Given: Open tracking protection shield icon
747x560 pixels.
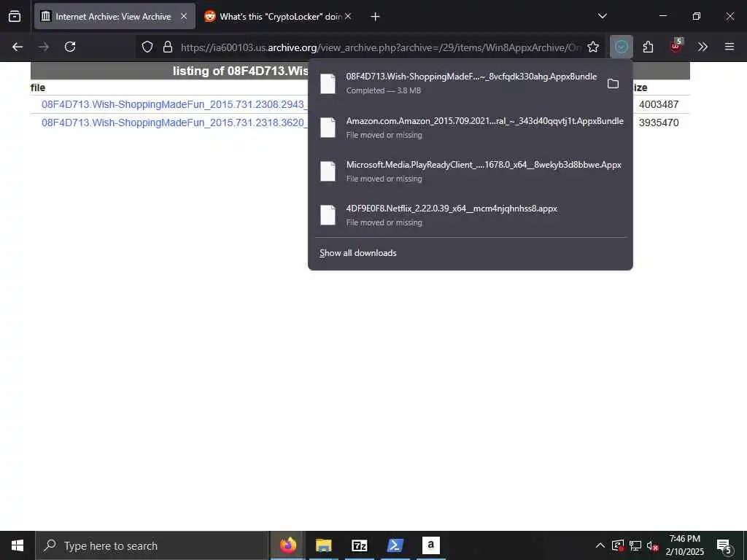Looking at the screenshot, I should [147, 47].
